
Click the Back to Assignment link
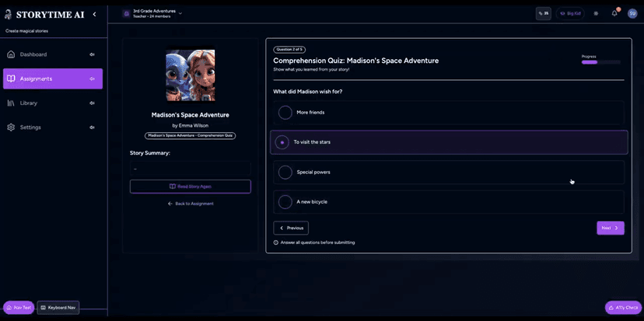[191, 204]
